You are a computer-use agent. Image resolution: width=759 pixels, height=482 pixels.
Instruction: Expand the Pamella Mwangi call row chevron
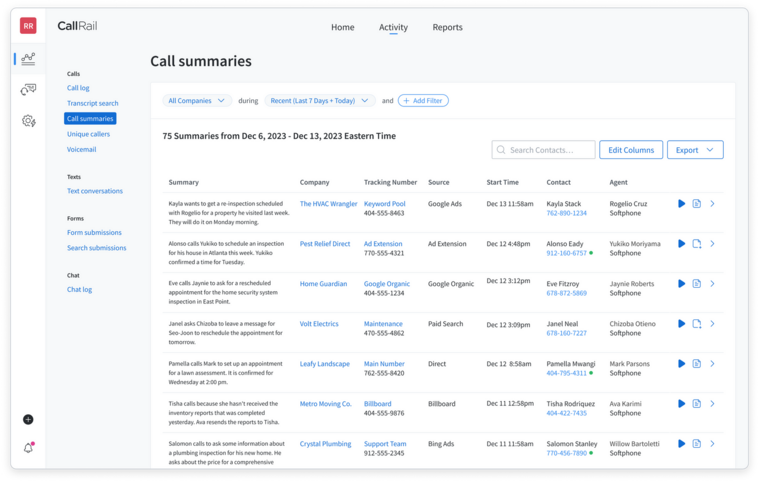pos(713,364)
